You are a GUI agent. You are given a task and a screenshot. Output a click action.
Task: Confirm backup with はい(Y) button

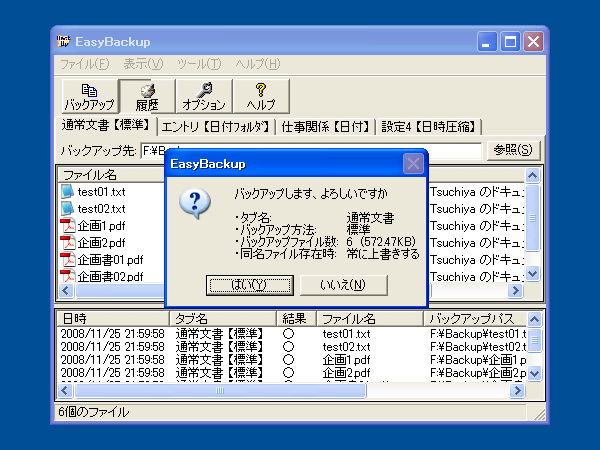(x=249, y=285)
